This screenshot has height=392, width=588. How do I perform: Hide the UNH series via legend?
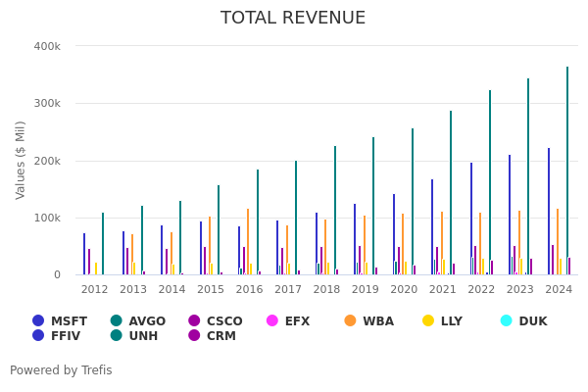[x=137, y=336]
